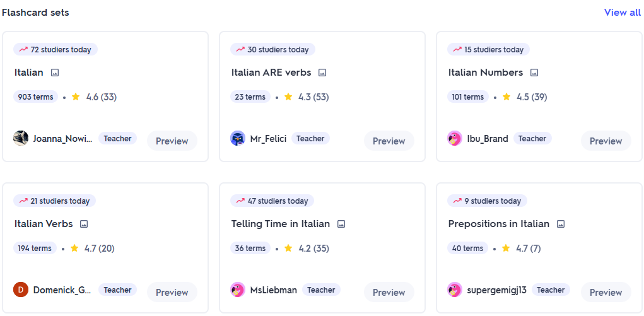This screenshot has height=316, width=644.
Task: Click the image icon beside the Italian set title
Action: point(55,73)
